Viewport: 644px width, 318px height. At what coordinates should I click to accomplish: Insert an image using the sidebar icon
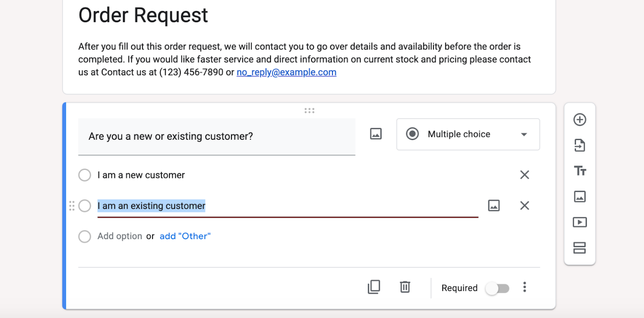tap(580, 196)
